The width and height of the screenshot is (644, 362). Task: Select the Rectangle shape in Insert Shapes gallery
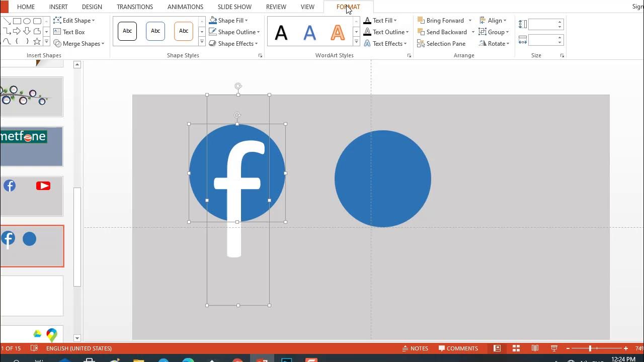(x=17, y=21)
